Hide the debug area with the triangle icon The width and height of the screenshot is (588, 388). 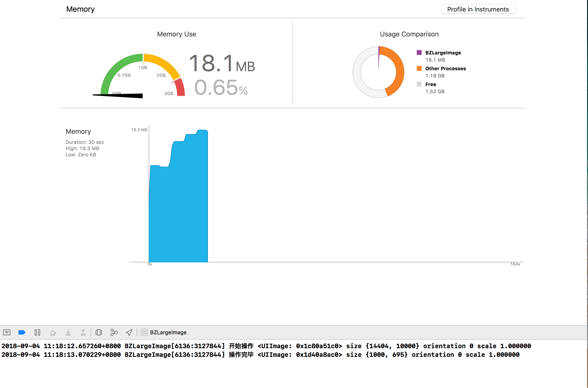click(7, 332)
